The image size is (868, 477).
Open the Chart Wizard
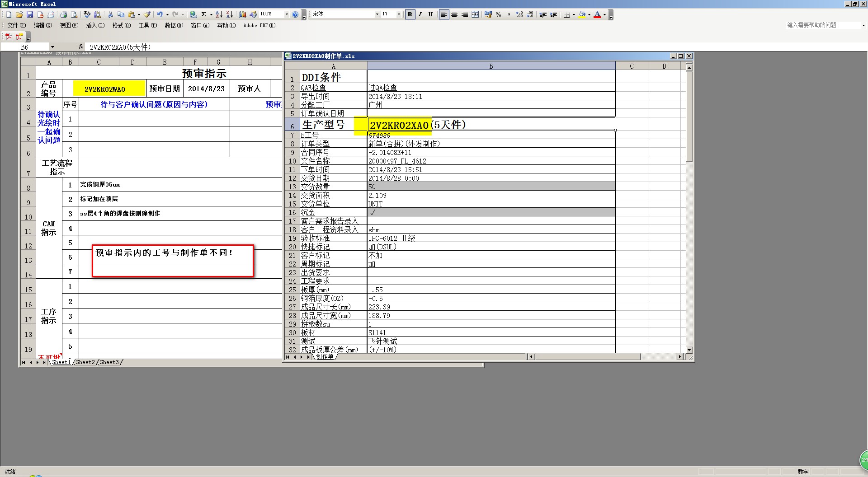coord(243,14)
